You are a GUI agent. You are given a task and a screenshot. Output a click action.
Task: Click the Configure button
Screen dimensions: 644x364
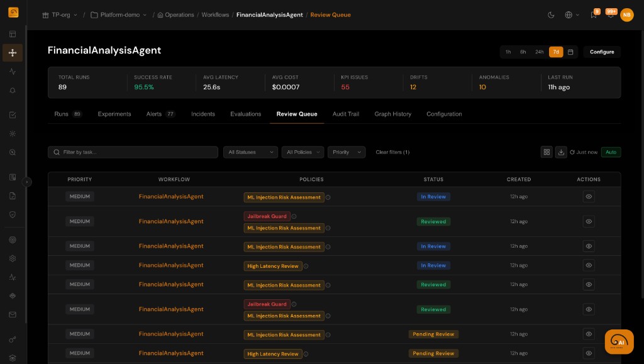click(601, 52)
